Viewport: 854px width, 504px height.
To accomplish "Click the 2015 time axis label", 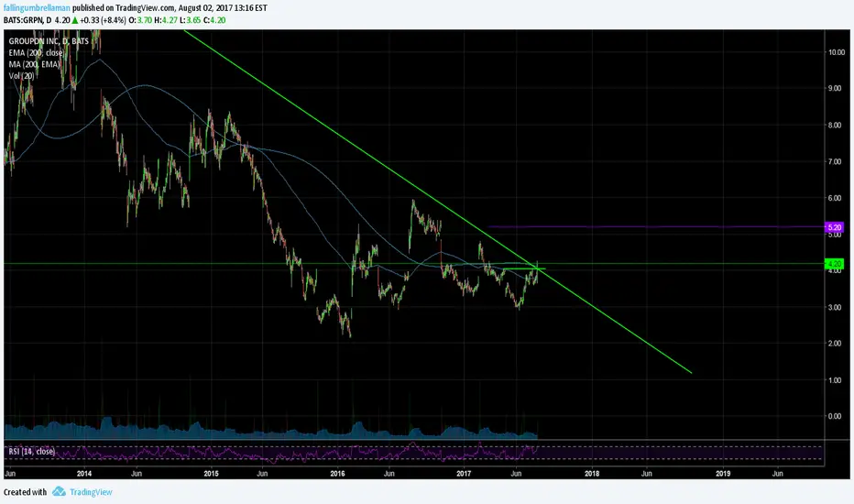I will tap(212, 474).
